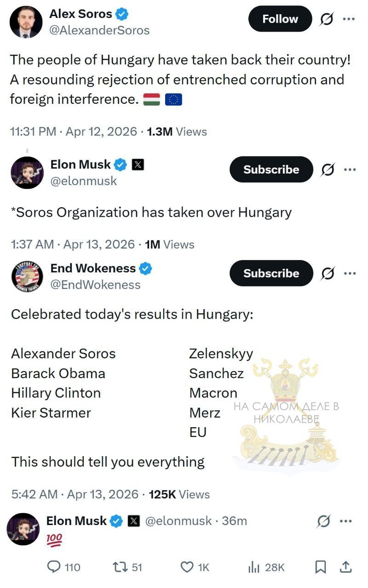Click End Wokeness profile avatar
368x588 pixels.
[x=27, y=276]
